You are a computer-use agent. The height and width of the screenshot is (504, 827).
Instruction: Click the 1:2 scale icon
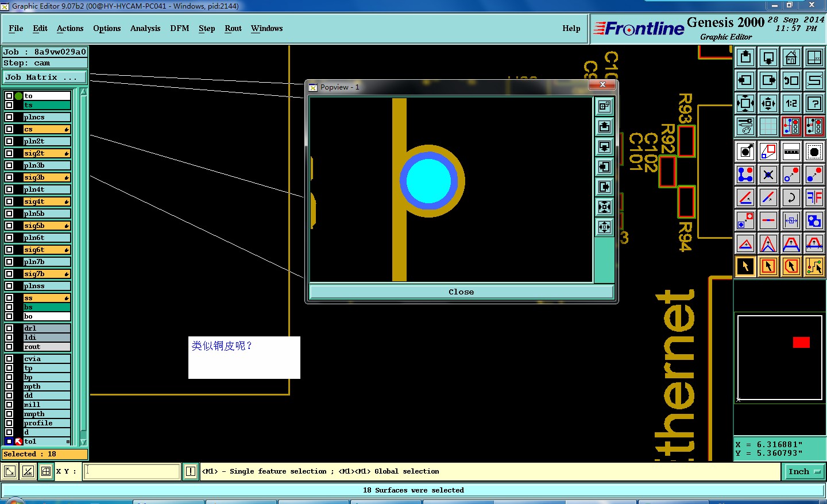point(791,103)
